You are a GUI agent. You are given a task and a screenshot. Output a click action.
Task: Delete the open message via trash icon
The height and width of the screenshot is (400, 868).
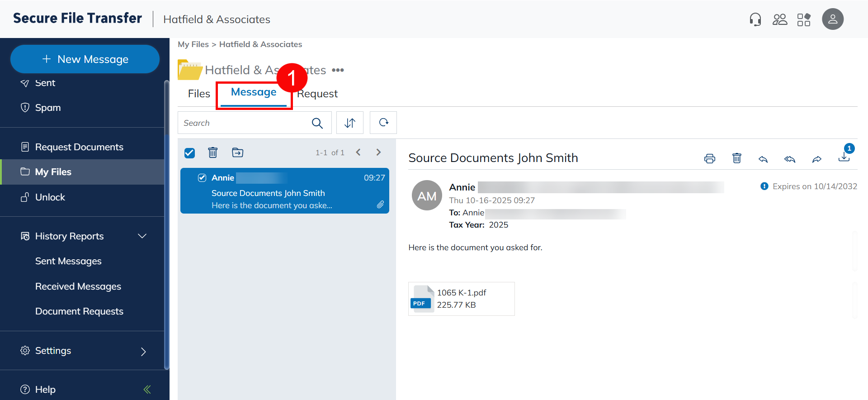736,158
